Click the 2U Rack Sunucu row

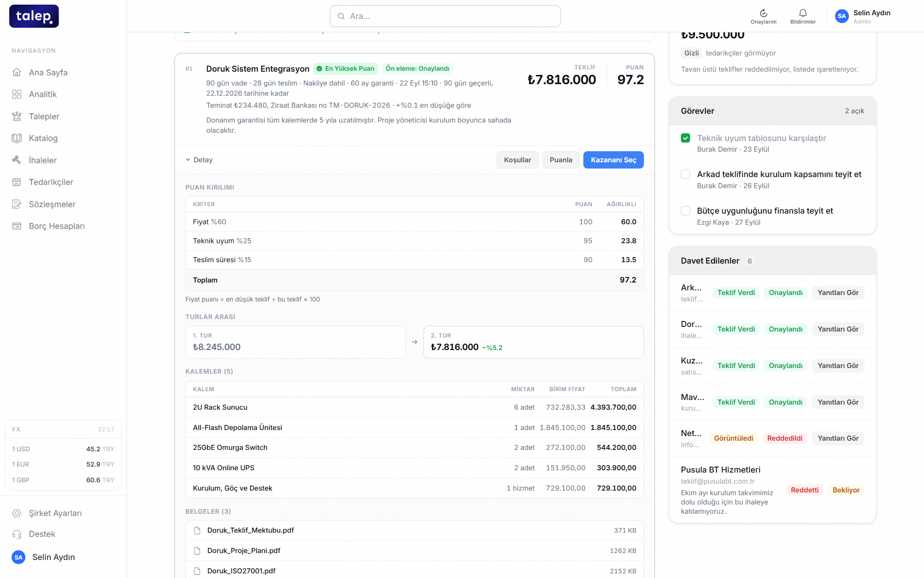pos(414,407)
